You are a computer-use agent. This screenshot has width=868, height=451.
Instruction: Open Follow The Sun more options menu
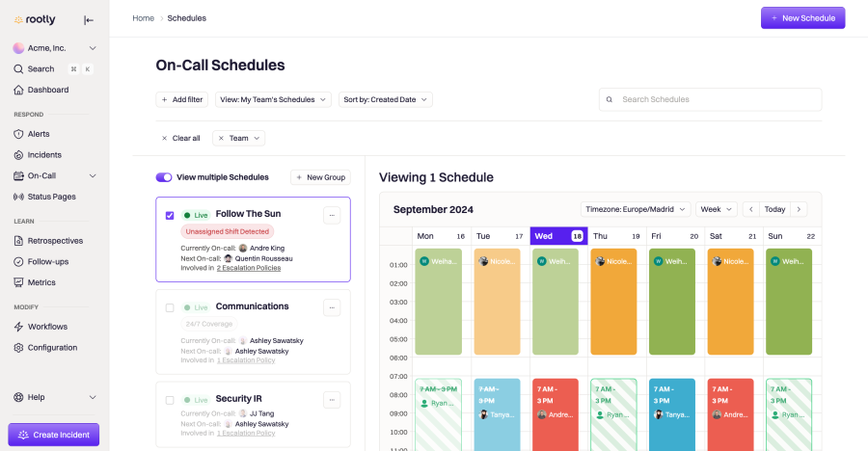(x=332, y=215)
